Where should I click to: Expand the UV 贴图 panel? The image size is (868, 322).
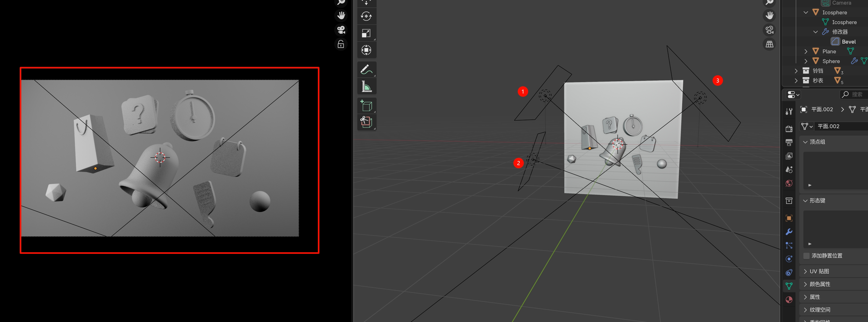pyautogui.click(x=819, y=271)
